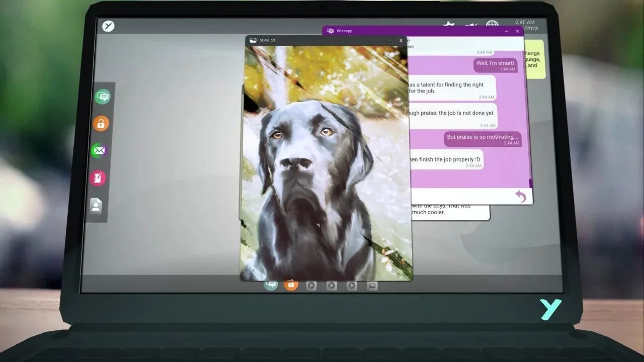
Task: Open the Y start menu logo
Action: (108, 26)
